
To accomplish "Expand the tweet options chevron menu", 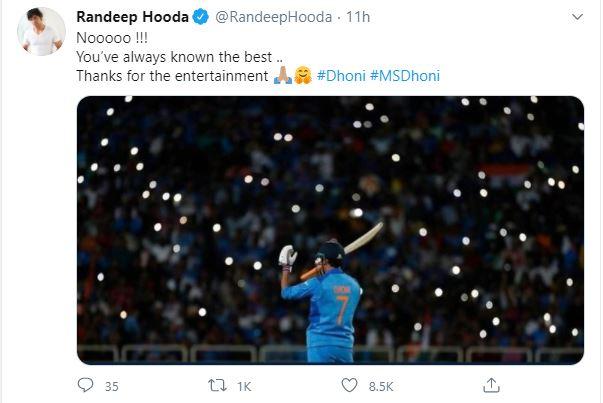I will click(577, 17).
